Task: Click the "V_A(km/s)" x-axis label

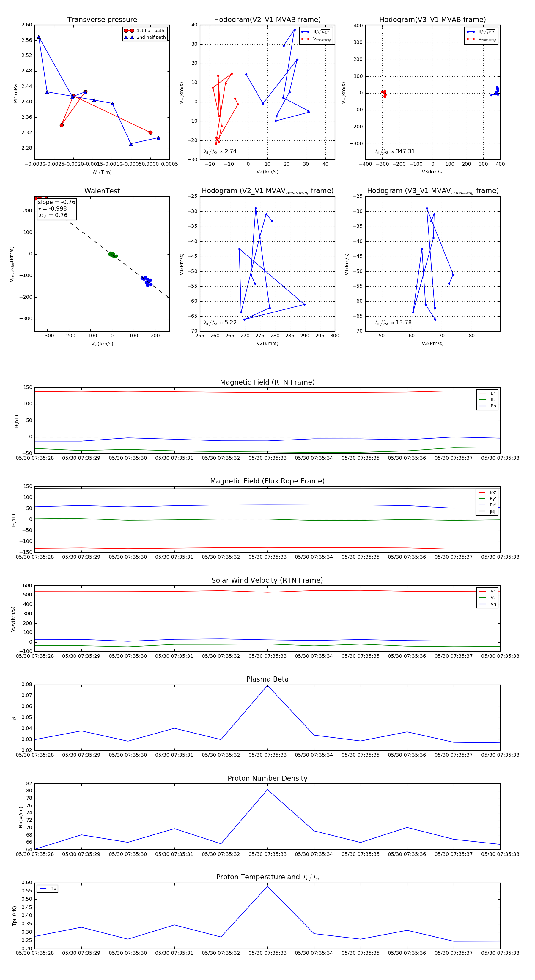Action: point(102,344)
